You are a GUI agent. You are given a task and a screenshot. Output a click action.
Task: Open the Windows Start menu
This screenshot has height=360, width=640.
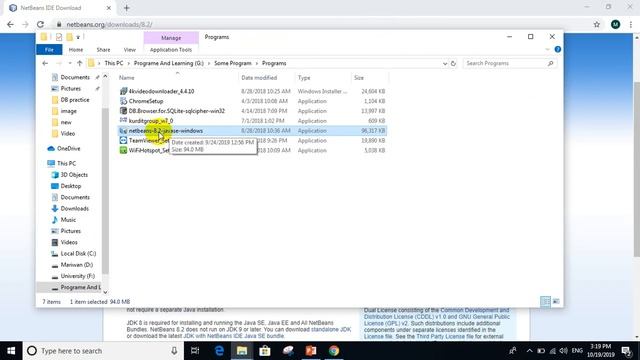pos(11,351)
